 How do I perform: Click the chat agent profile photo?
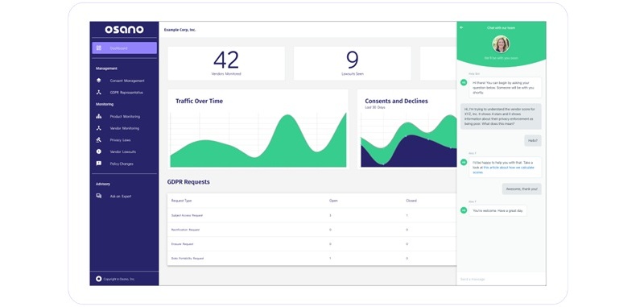(x=501, y=44)
